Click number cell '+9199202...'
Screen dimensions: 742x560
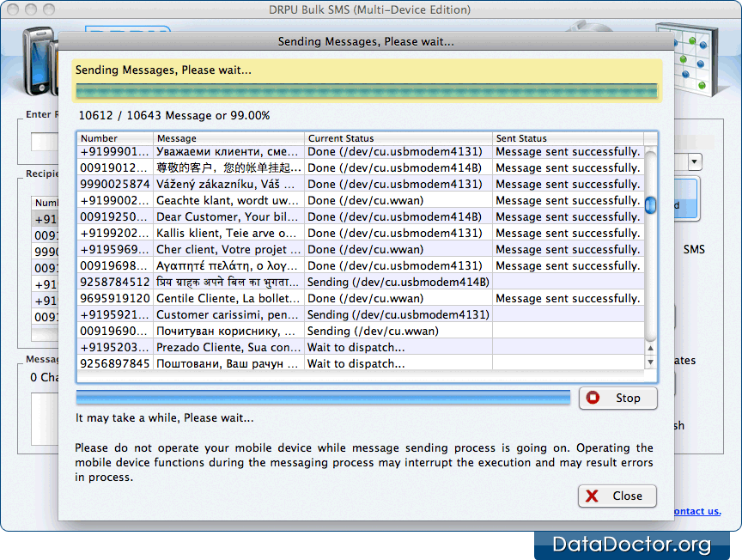(x=114, y=234)
